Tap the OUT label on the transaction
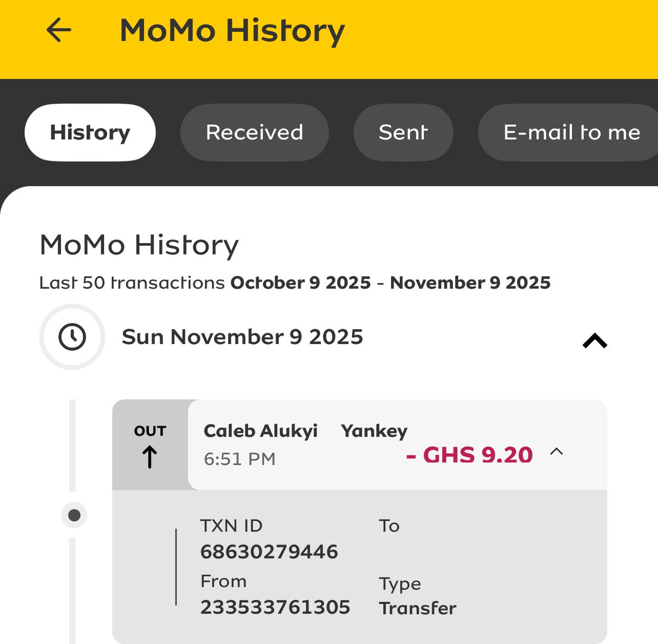The image size is (658, 644). pos(150,431)
